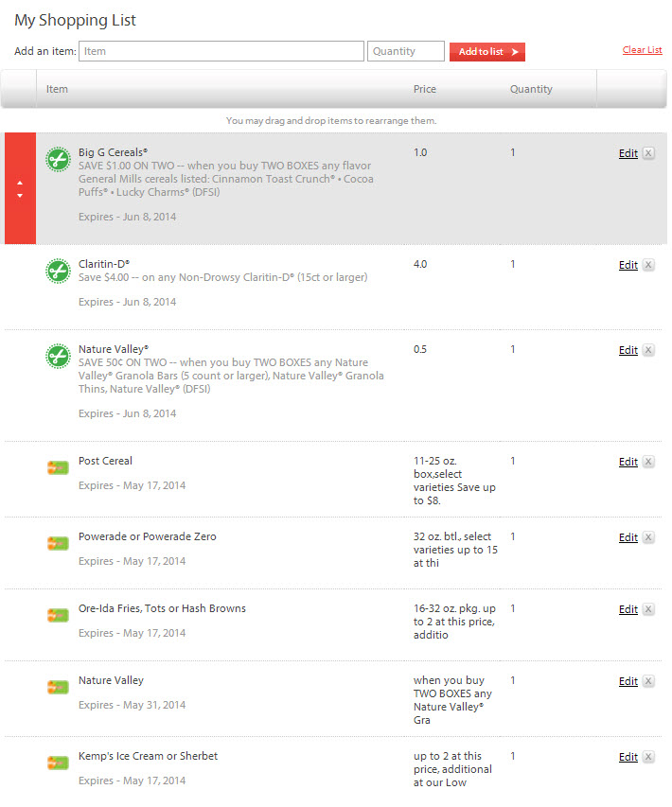672x807 pixels.
Task: Click the sale tag icon for Powerade
Action: [x=58, y=543]
